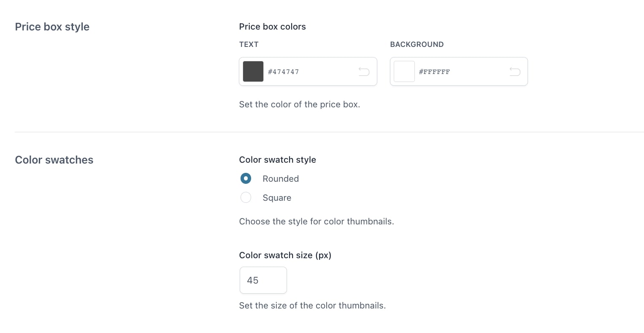
Task: Focus the color swatch size field
Action: point(263,280)
